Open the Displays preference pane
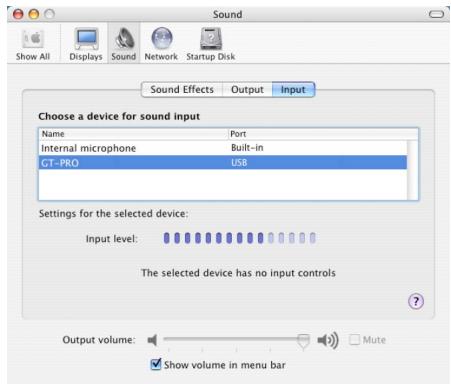Screen dimensions: 451x384 pos(86,45)
